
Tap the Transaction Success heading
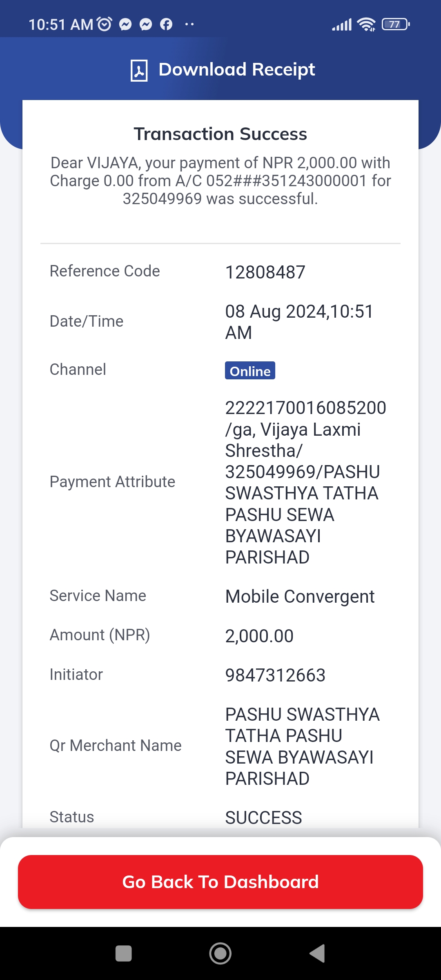(220, 134)
